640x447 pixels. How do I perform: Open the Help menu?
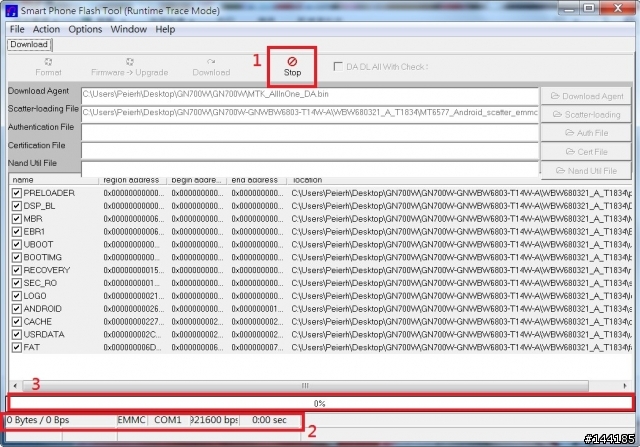click(x=165, y=29)
